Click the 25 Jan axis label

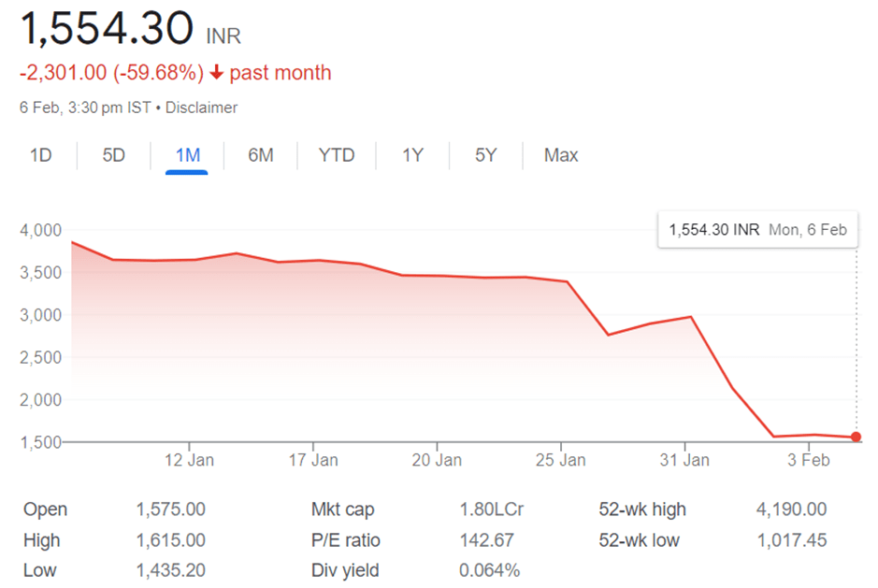coord(560,460)
